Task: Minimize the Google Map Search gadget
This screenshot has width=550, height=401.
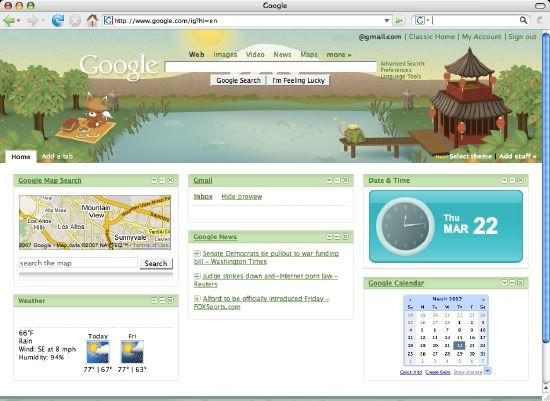Action: 162,180
